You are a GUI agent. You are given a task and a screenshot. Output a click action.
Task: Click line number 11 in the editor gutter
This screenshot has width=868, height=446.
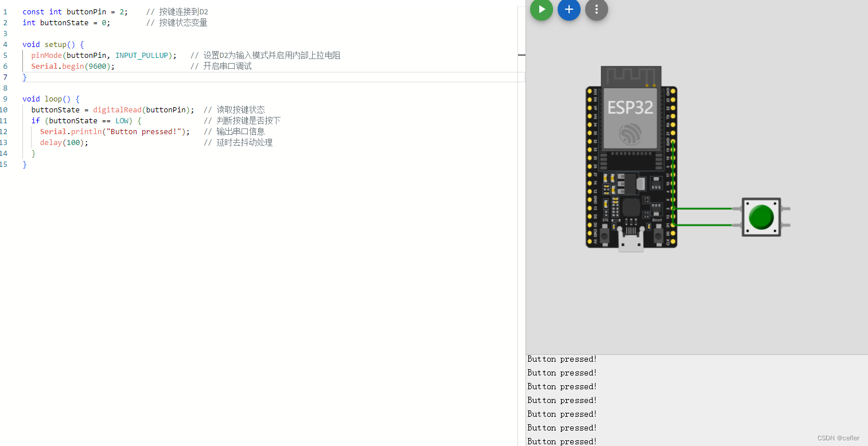[x=3, y=120]
